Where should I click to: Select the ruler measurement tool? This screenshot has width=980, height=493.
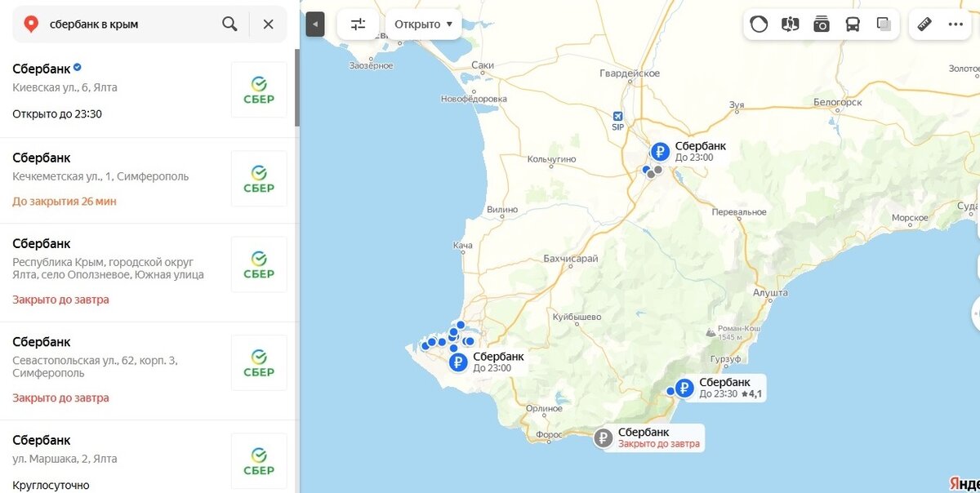tap(924, 24)
